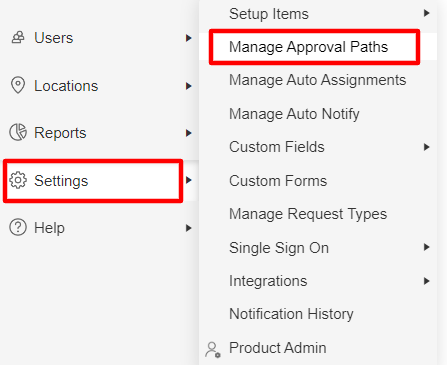Click the Users people icon
This screenshot has width=447, height=365.
18,38
